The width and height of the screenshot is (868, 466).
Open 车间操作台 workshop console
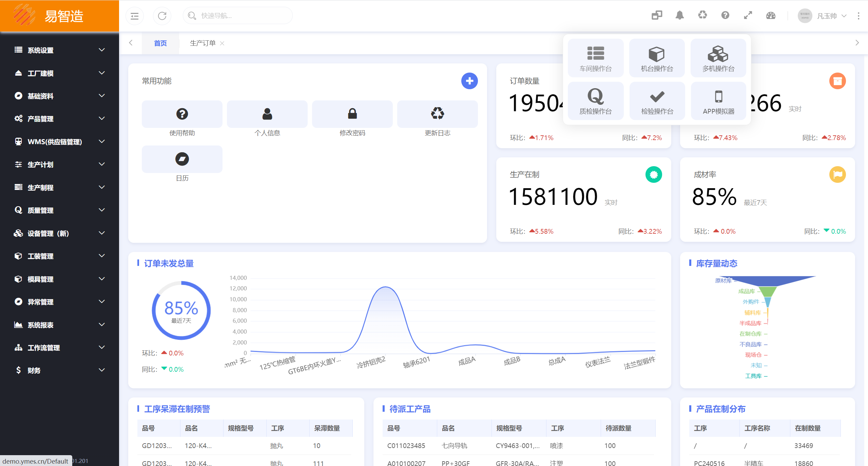pyautogui.click(x=596, y=58)
